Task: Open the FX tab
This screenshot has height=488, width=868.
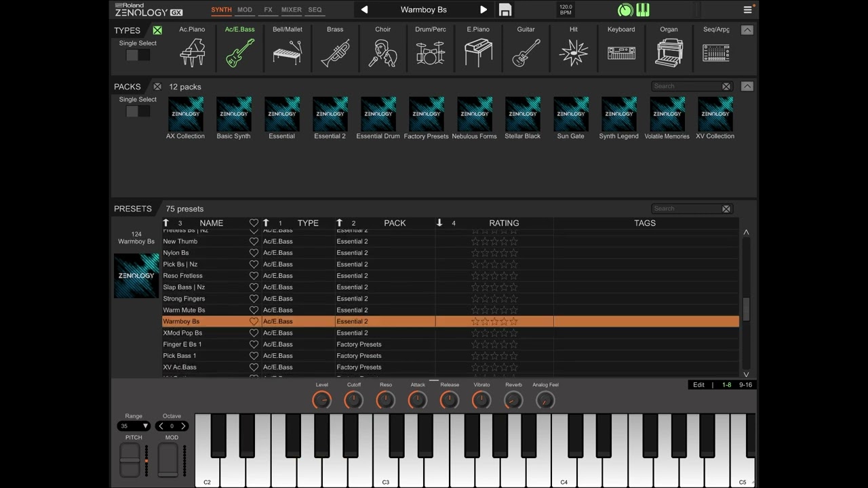Action: 269,10
